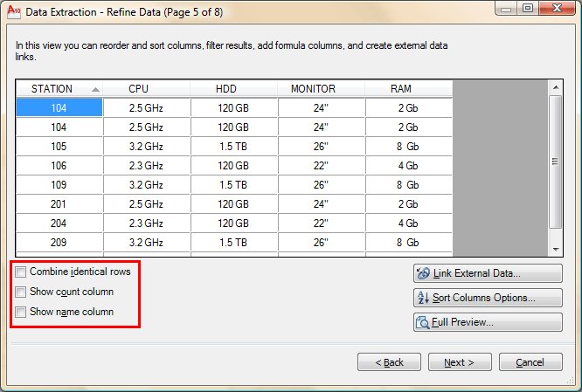Click the Link External Data chain icon

423,273
